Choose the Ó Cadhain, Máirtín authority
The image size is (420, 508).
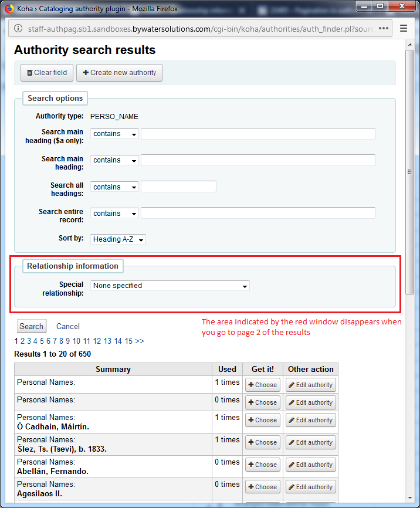[262, 420]
